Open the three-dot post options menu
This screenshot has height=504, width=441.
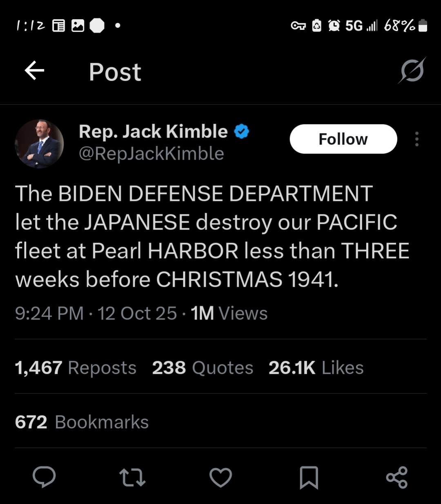coord(416,139)
